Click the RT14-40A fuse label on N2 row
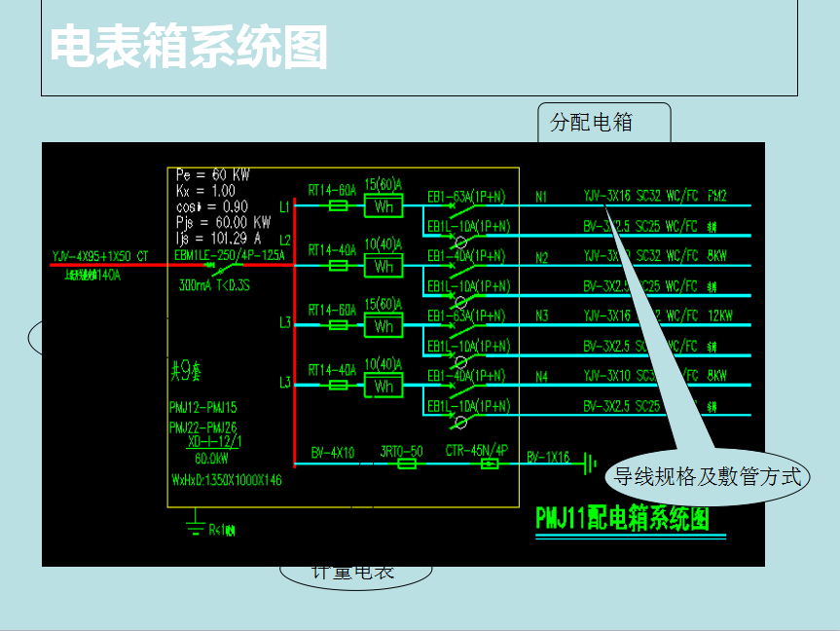Viewport: 840px width, 631px height. coord(332,250)
